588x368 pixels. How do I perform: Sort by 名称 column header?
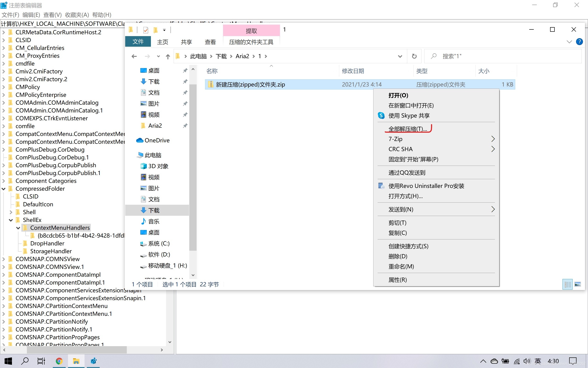pos(212,71)
